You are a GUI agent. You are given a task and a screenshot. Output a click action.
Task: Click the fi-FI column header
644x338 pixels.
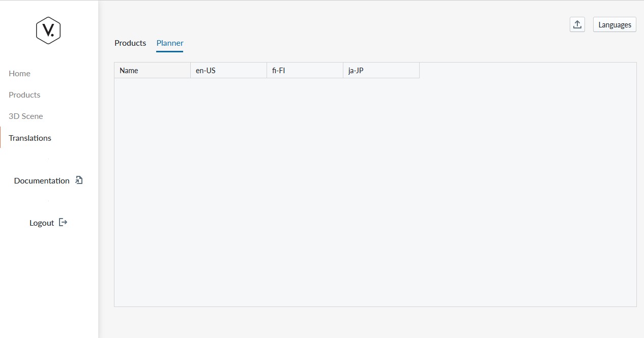(305, 71)
